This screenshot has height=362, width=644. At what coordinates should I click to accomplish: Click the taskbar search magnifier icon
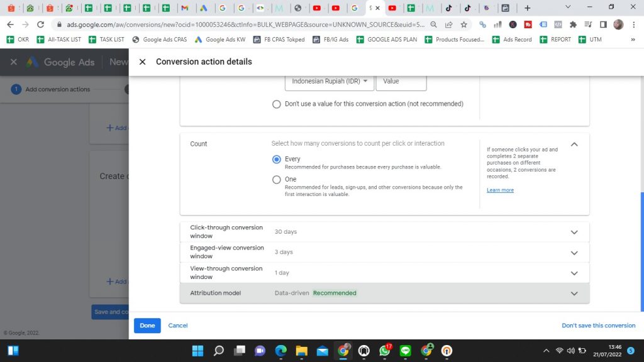(x=219, y=351)
